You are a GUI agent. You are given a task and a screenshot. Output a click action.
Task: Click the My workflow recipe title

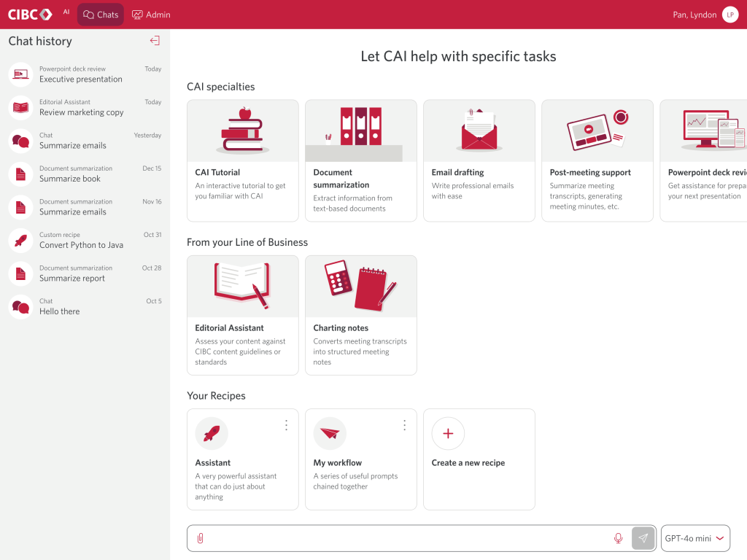pos(337,463)
